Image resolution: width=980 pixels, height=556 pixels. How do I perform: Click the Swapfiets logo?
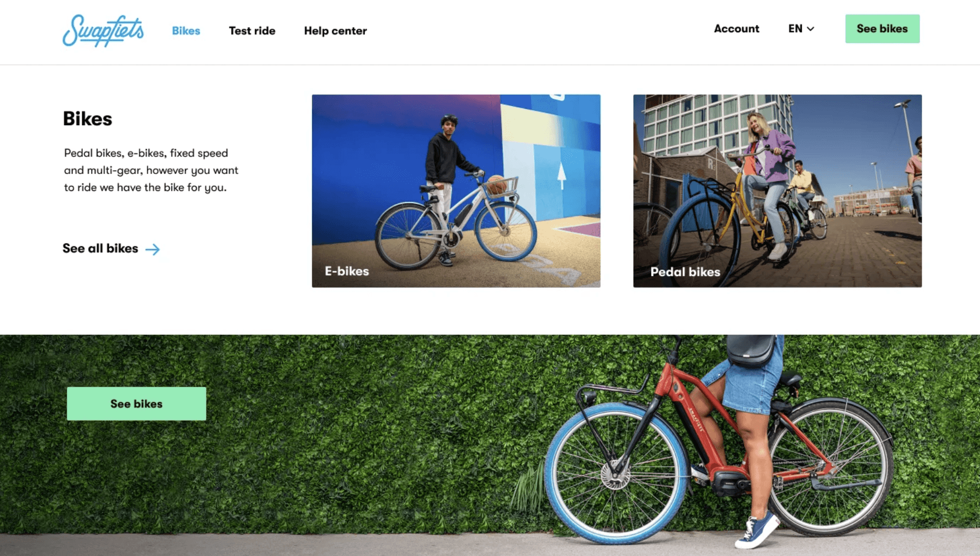coord(103,30)
